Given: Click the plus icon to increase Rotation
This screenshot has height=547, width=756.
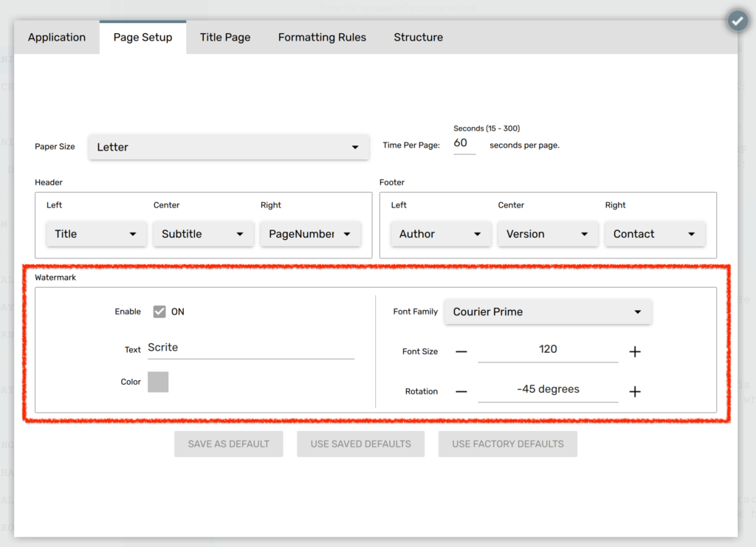Looking at the screenshot, I should pos(635,391).
